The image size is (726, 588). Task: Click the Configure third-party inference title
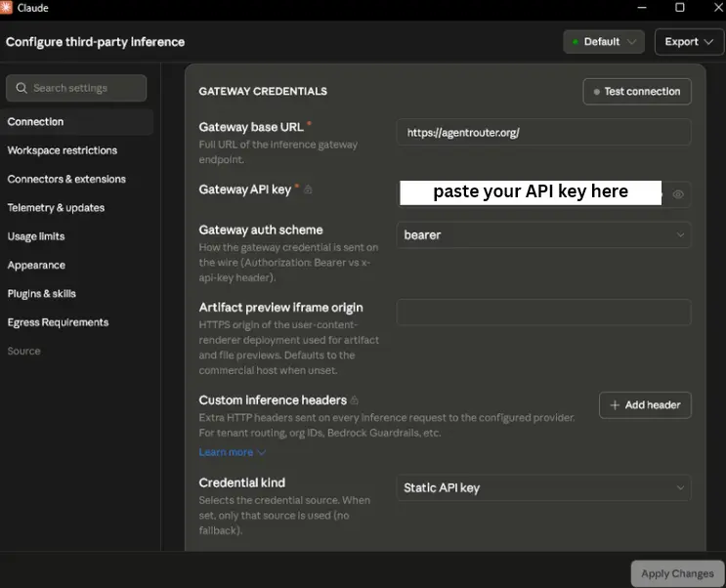[x=96, y=42]
